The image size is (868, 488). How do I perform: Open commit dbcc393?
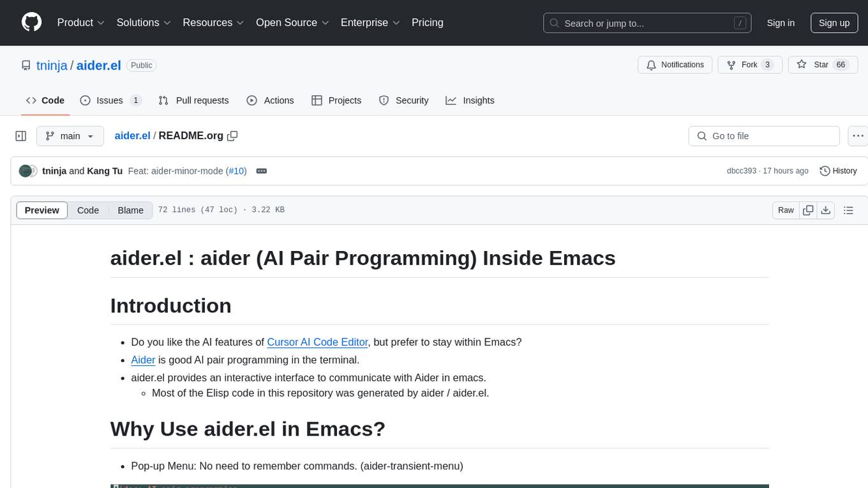(741, 171)
